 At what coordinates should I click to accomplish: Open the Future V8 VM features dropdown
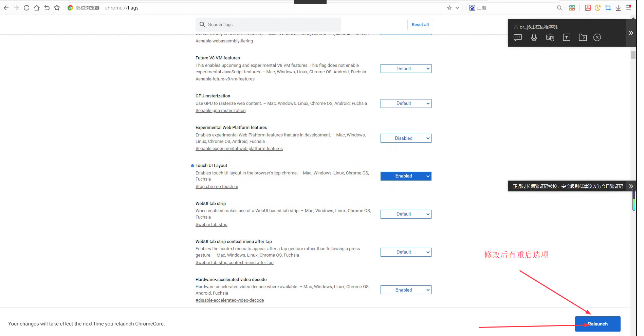[x=406, y=69]
